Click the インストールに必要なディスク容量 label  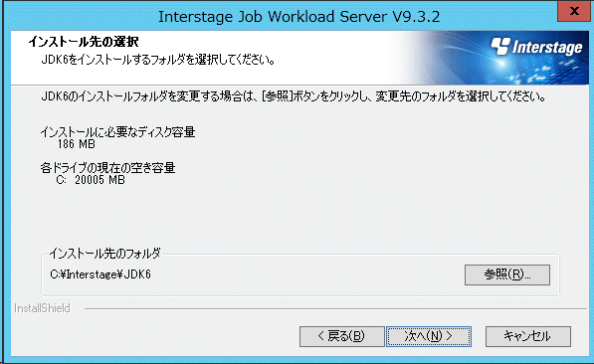point(117,132)
